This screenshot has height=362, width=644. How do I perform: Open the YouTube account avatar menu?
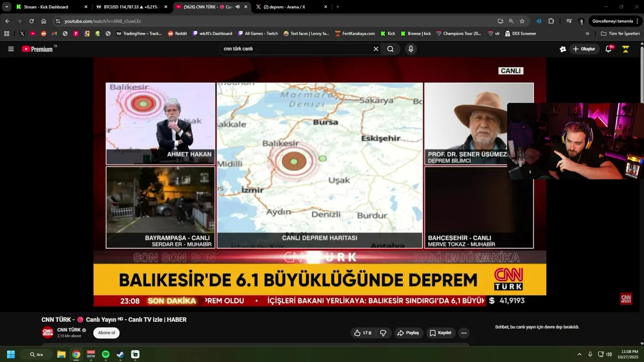coord(625,49)
